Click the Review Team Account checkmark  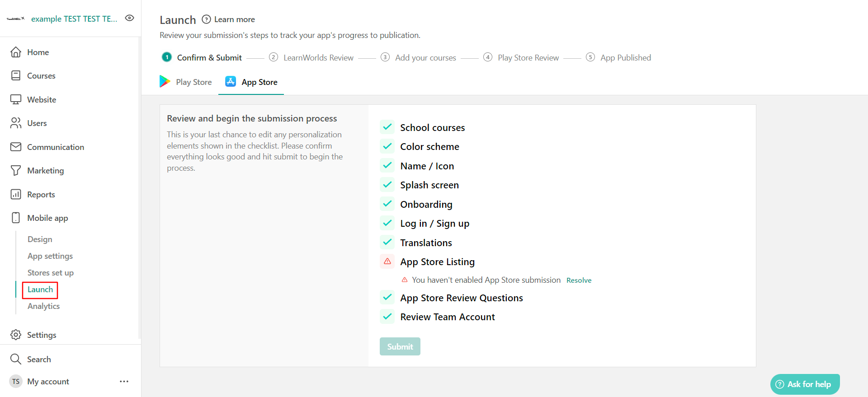coord(387,316)
